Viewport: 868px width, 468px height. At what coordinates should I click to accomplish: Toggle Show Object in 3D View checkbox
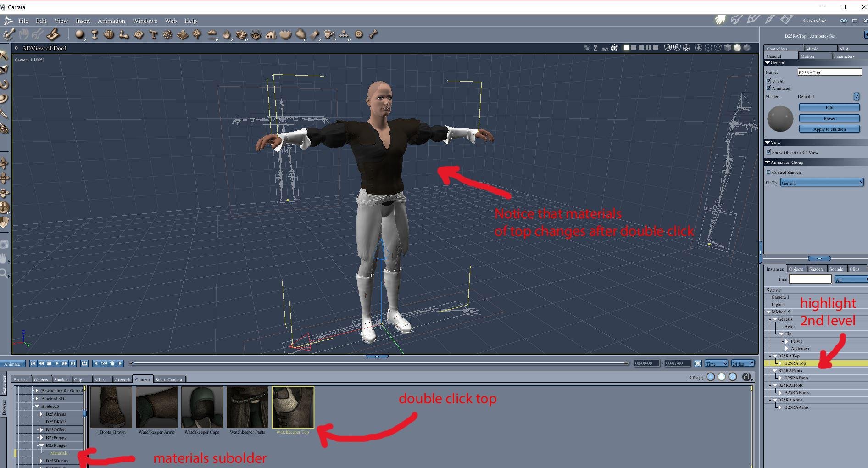(x=769, y=152)
